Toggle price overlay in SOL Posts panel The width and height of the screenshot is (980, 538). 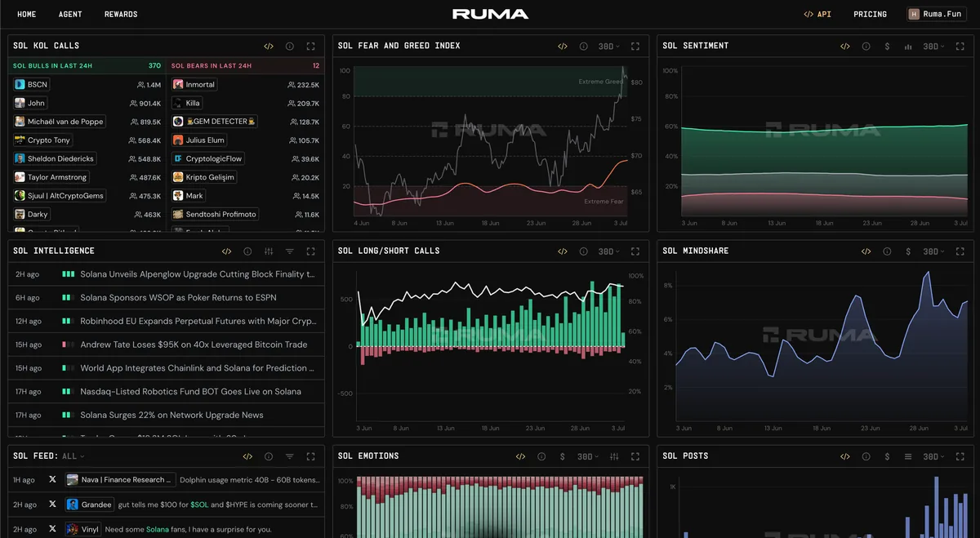pyautogui.click(x=887, y=456)
